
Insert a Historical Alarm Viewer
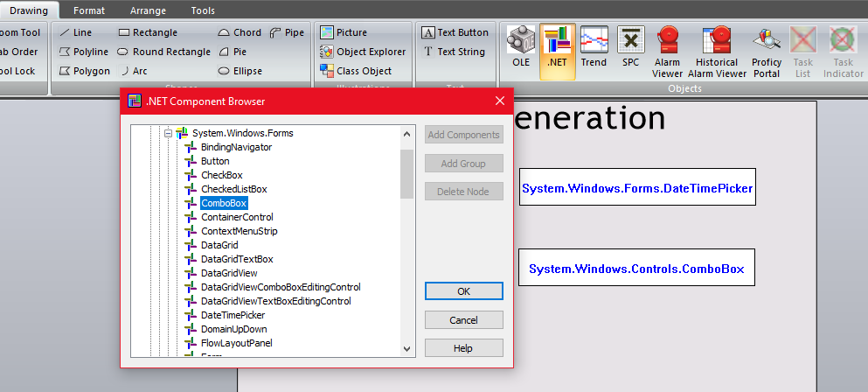click(717, 51)
